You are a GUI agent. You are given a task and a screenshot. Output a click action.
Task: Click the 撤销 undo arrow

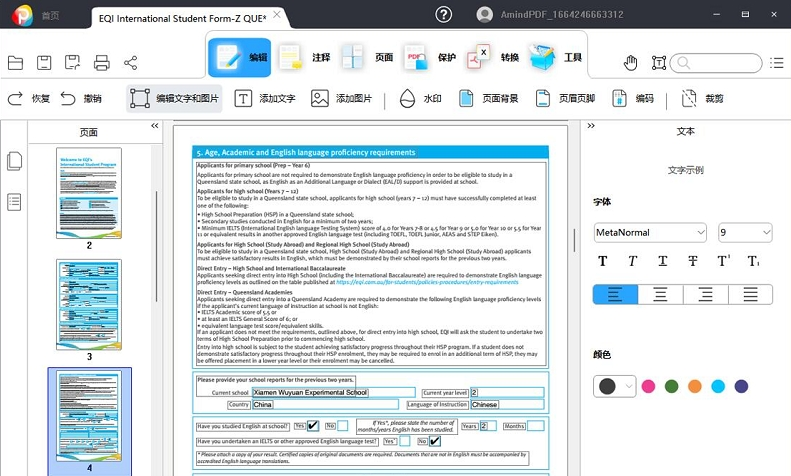click(68, 98)
